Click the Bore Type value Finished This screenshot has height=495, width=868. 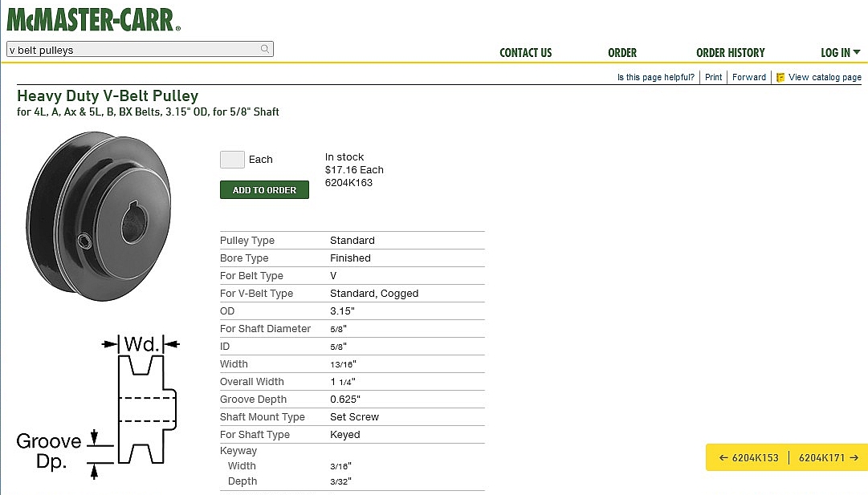point(350,258)
